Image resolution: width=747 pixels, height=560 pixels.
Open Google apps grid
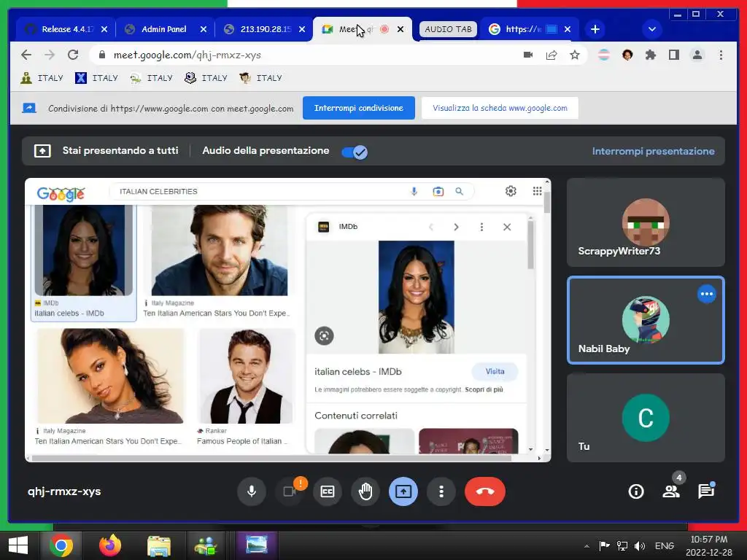click(x=537, y=191)
